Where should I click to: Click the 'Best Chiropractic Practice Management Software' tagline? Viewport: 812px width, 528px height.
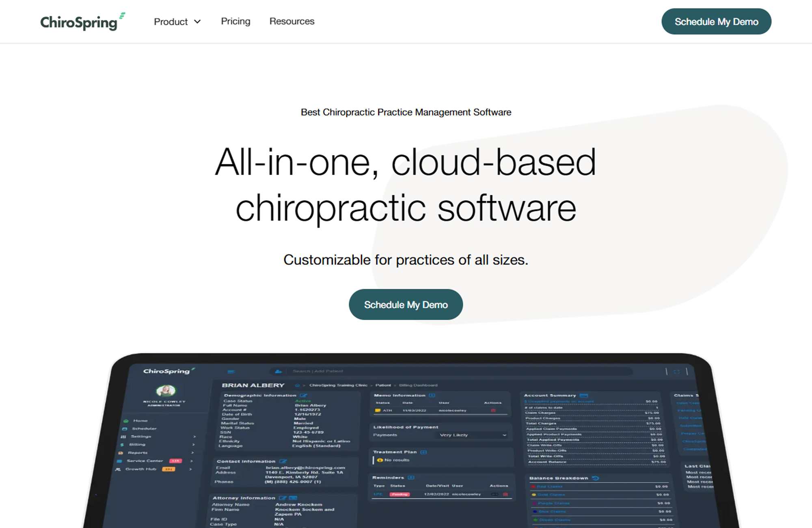tap(406, 112)
